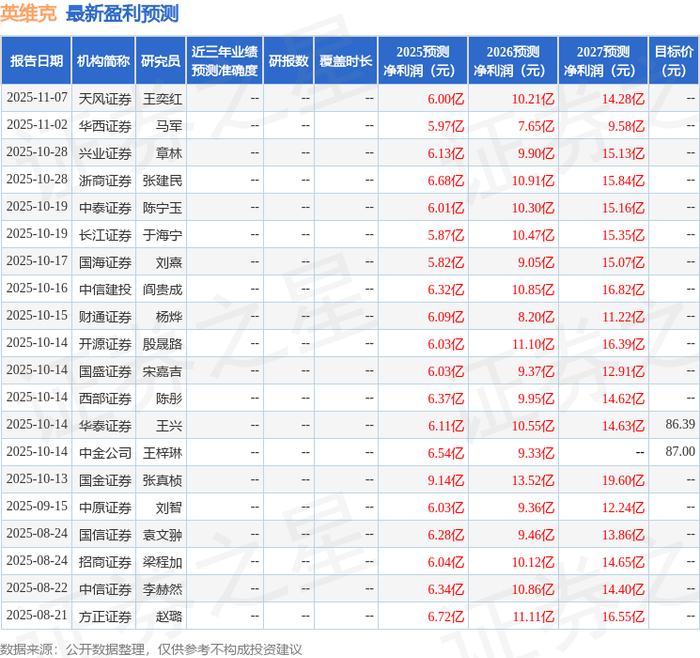
Task: Select the 开源证券 institution cell
Action: (105, 344)
